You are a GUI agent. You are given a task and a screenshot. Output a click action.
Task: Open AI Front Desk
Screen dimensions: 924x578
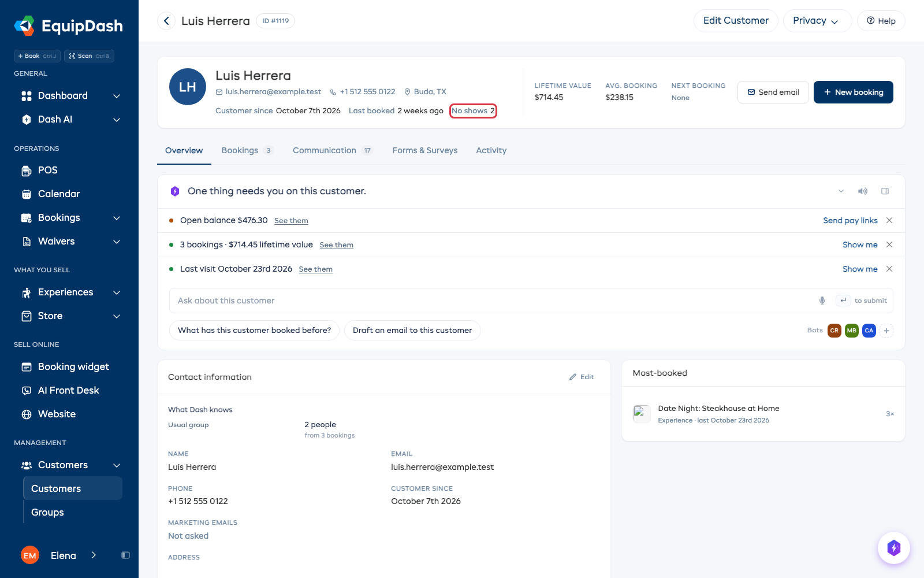69,390
